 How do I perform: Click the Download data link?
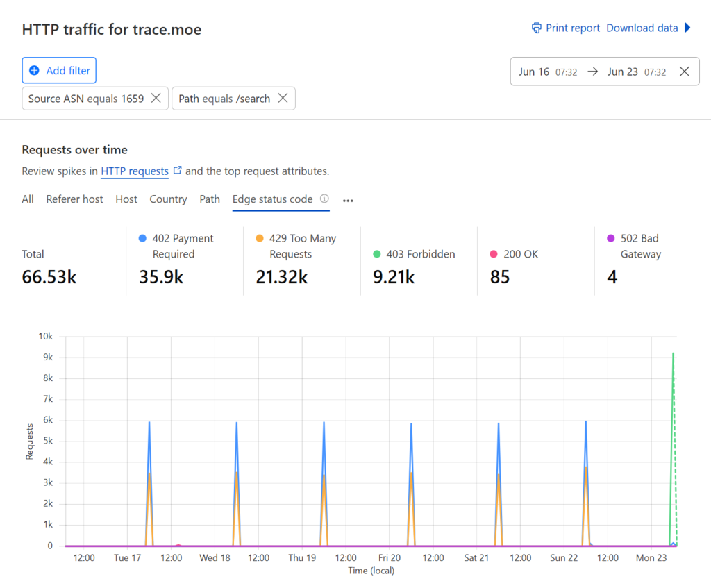tap(642, 28)
